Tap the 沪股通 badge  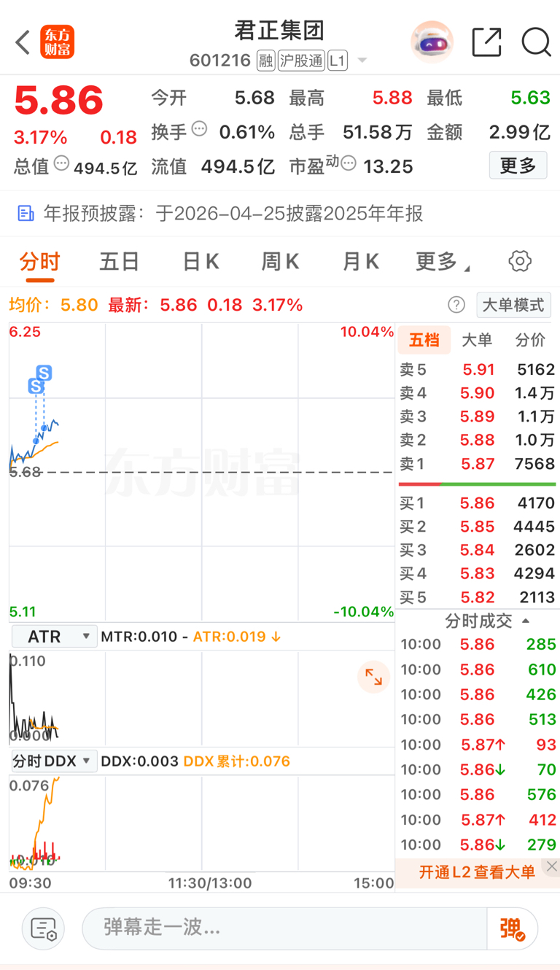(300, 61)
